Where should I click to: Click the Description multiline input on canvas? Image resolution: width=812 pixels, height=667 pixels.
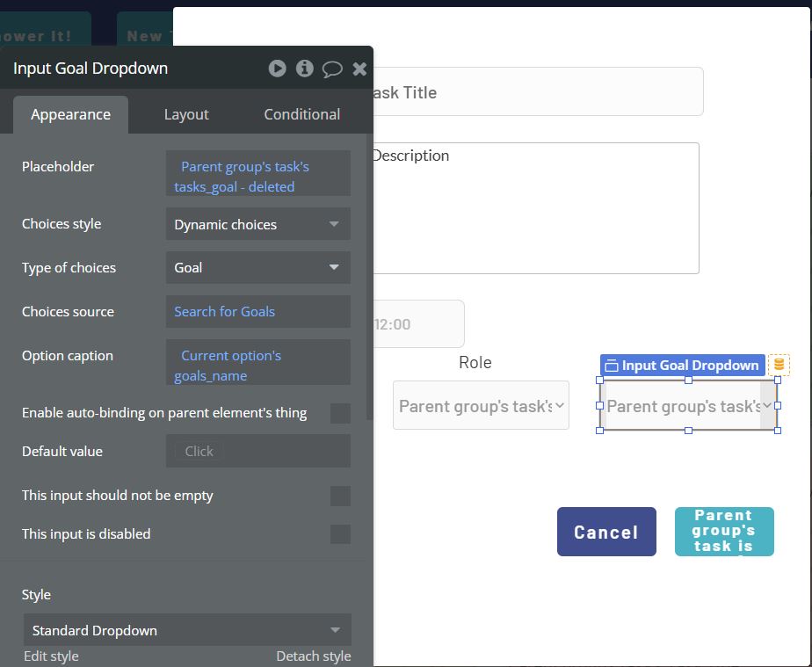(x=535, y=208)
